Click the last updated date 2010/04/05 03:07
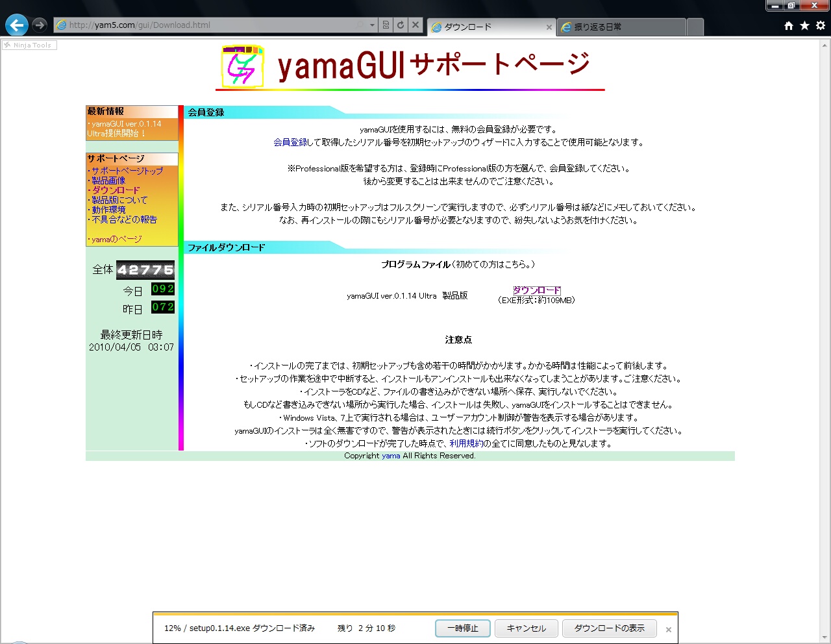831x644 pixels. click(131, 347)
